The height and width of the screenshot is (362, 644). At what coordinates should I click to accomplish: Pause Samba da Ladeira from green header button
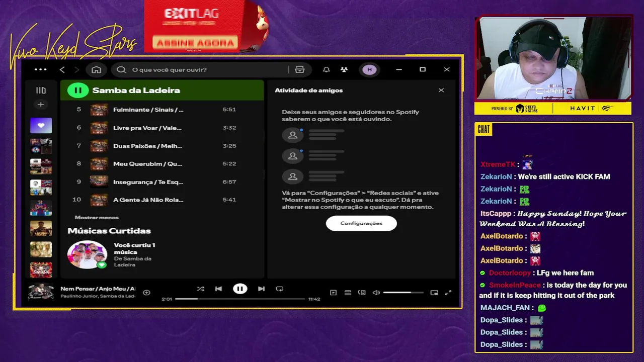point(78,90)
